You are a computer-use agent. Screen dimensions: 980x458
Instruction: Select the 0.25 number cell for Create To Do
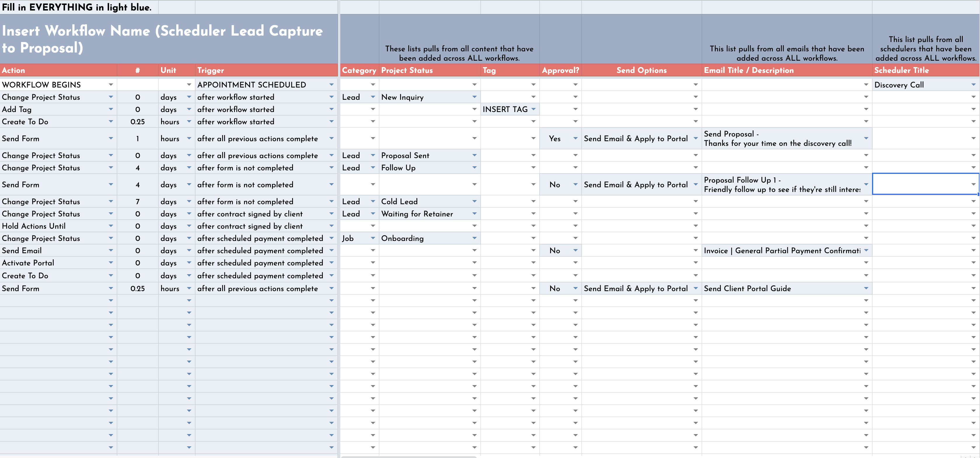137,122
